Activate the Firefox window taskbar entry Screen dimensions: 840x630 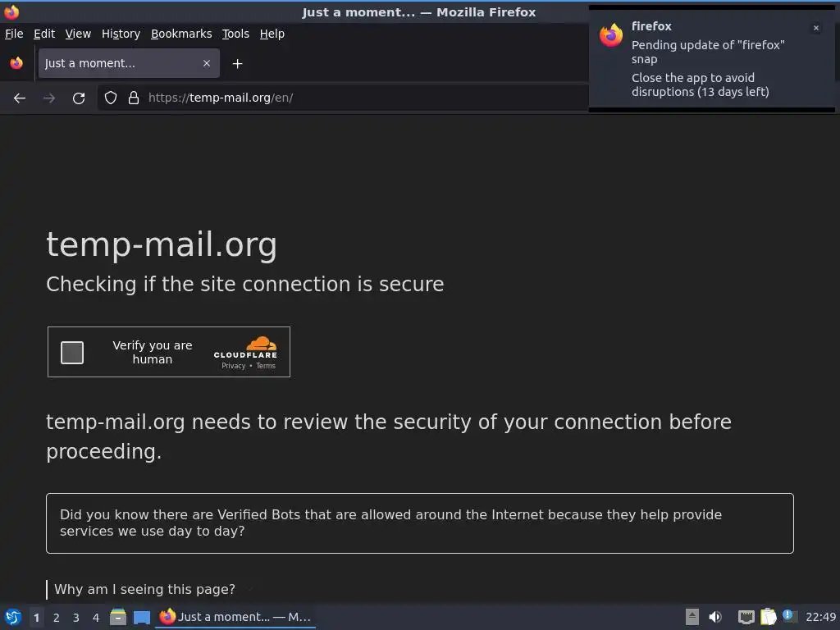point(235,617)
